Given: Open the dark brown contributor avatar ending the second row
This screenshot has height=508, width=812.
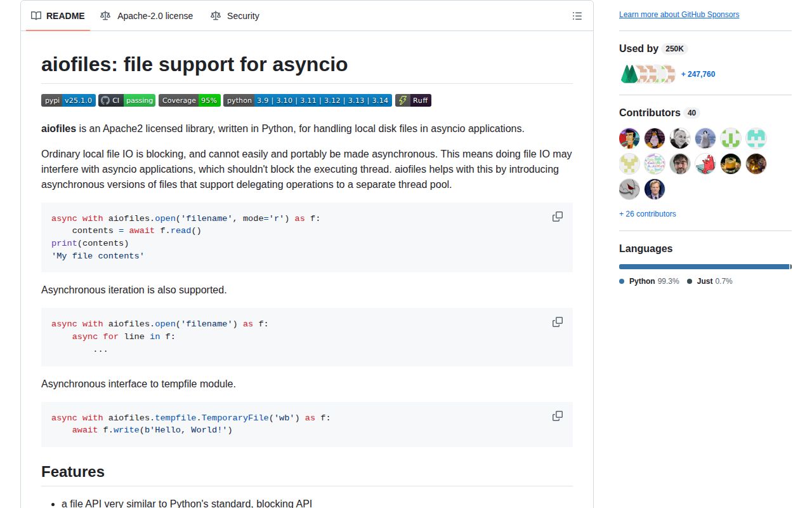Looking at the screenshot, I should click(756, 164).
